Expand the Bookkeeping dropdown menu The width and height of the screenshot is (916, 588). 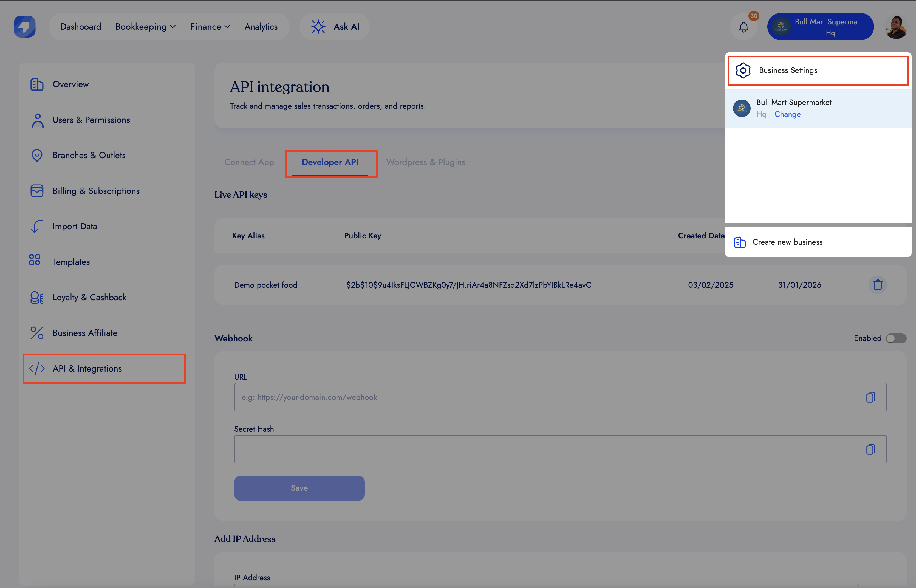pyautogui.click(x=145, y=27)
